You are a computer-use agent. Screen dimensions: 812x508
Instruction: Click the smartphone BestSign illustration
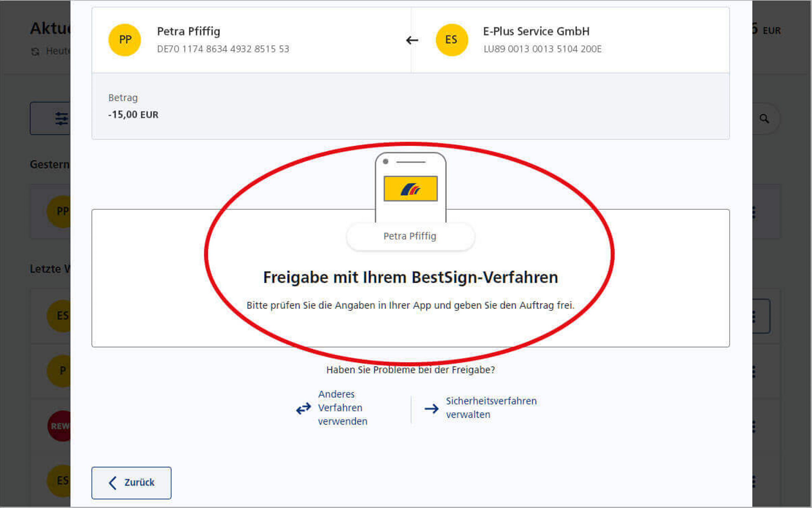pyautogui.click(x=411, y=187)
